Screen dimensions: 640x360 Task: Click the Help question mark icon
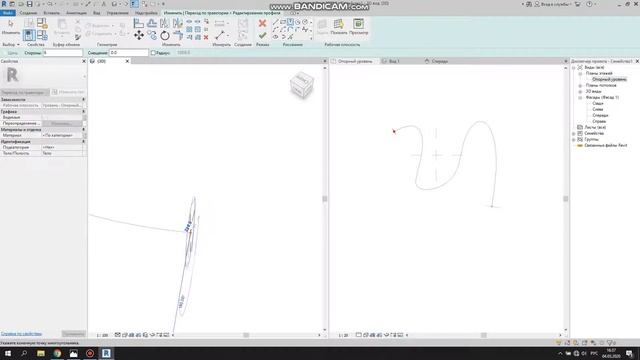(589, 4)
